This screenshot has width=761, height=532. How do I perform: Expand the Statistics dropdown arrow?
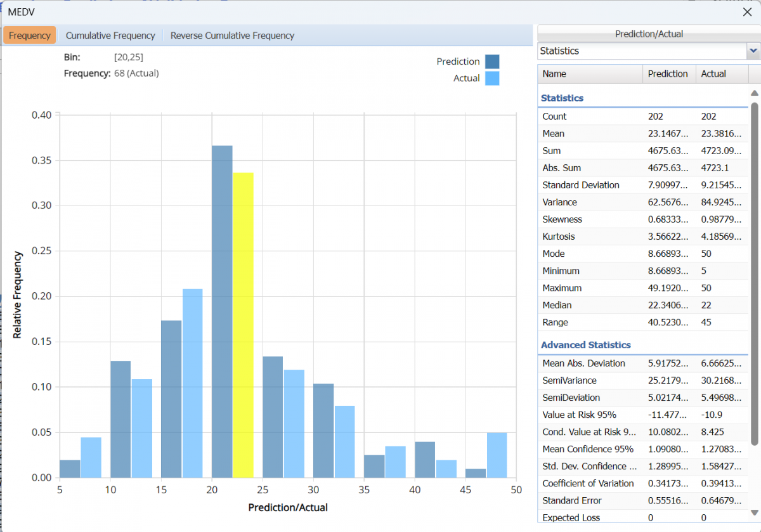tap(753, 51)
